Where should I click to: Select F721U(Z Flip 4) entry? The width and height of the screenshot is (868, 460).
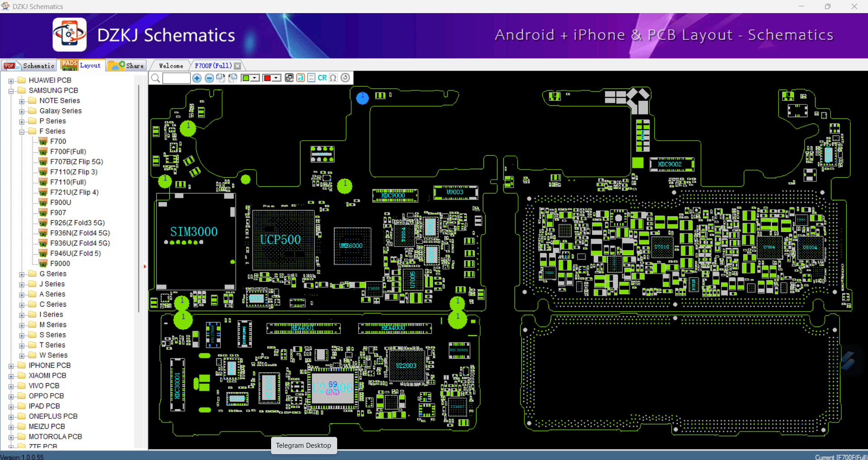click(74, 192)
